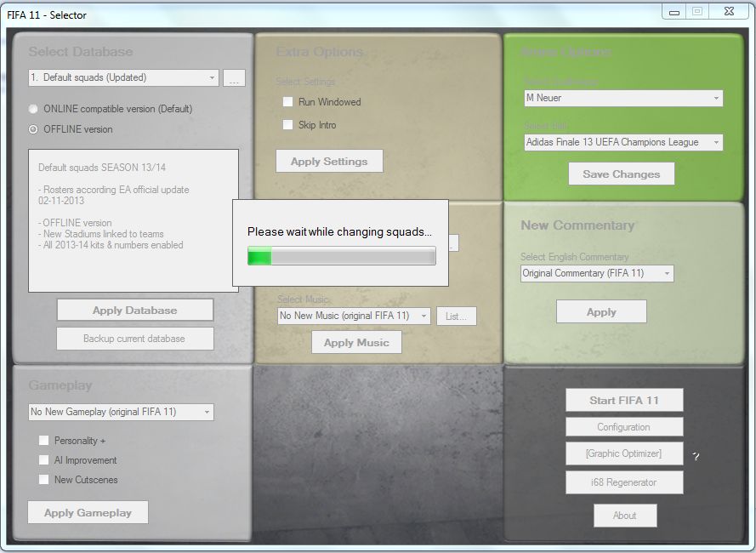Open the Adidas Finale 13 ball dropdown
Image resolution: width=756 pixels, height=553 pixels.
point(623,142)
